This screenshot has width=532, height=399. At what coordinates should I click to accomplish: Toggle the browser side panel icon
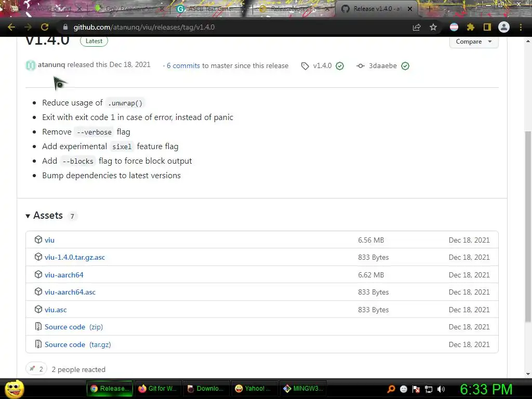(x=487, y=27)
